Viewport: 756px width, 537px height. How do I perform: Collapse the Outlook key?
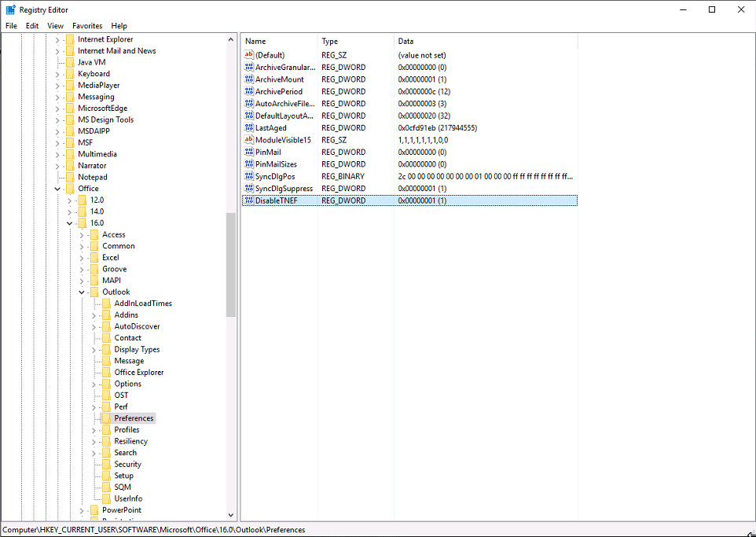point(82,292)
